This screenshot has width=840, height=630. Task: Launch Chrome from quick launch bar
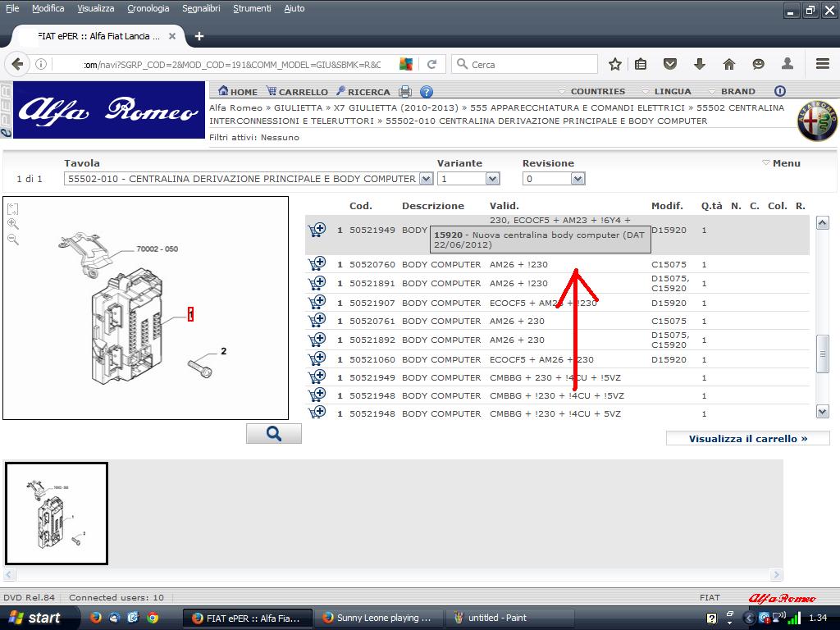(x=152, y=618)
